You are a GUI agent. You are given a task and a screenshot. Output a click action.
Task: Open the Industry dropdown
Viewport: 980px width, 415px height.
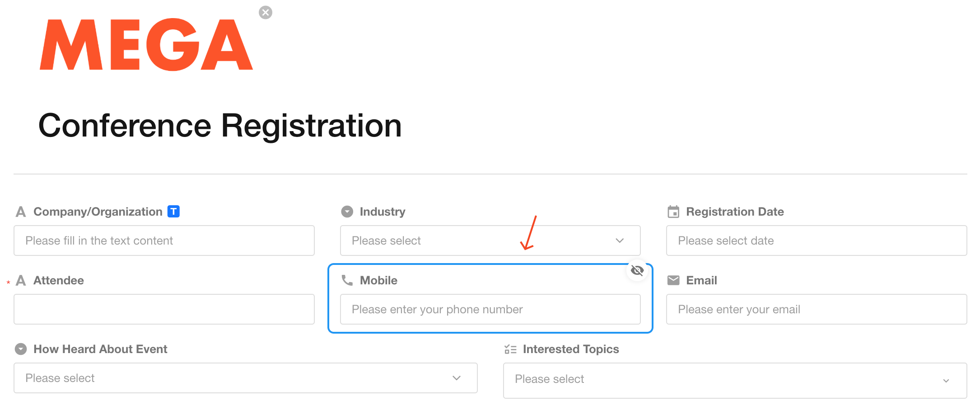490,241
